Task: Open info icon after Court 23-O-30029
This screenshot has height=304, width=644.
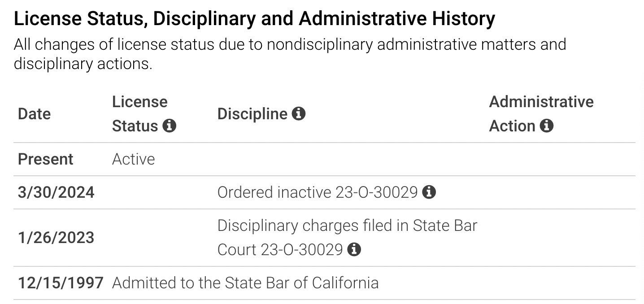Action: click(354, 249)
